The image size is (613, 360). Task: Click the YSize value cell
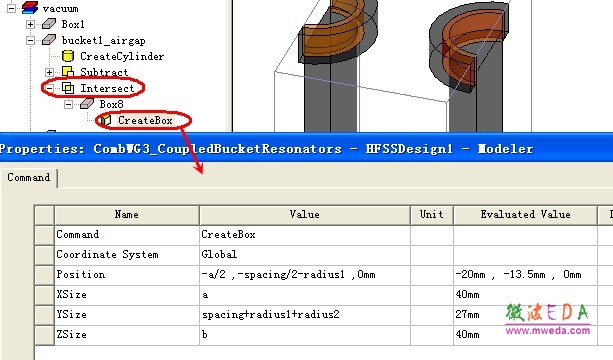[305, 315]
